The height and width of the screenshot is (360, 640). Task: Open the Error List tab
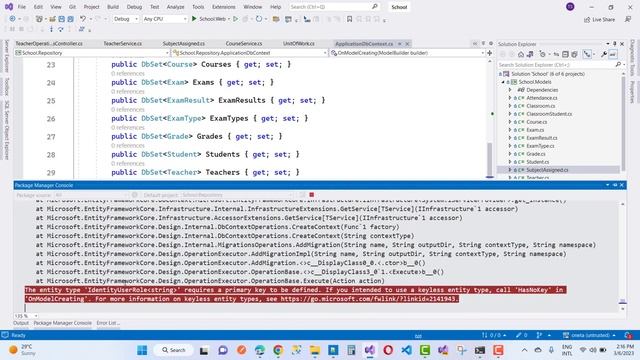click(x=108, y=323)
